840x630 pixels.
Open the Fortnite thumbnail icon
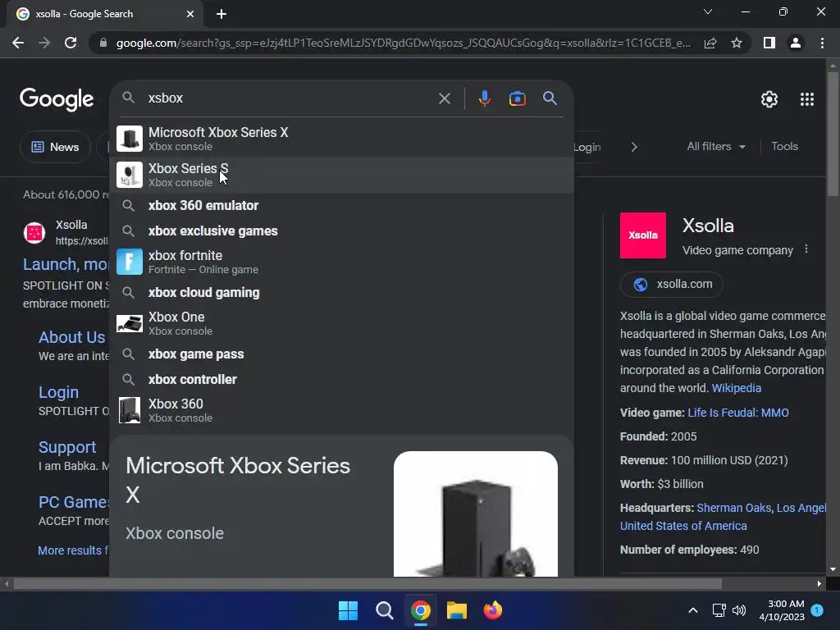(130, 262)
